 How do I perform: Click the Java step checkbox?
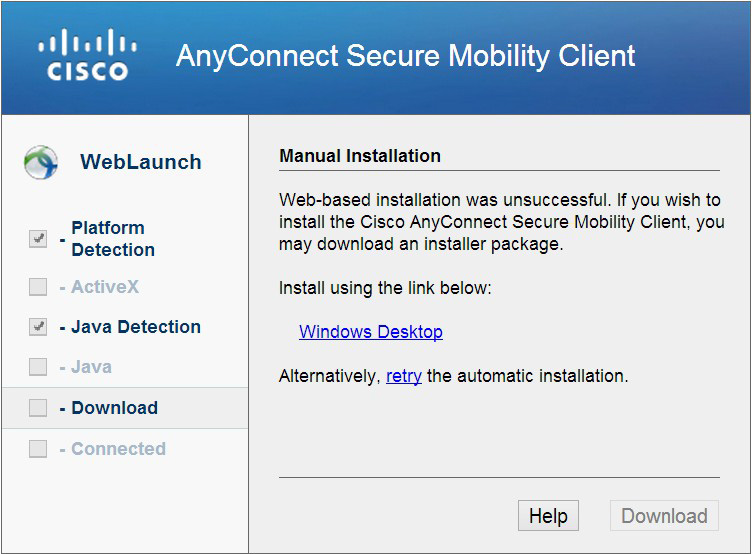pos(38,367)
